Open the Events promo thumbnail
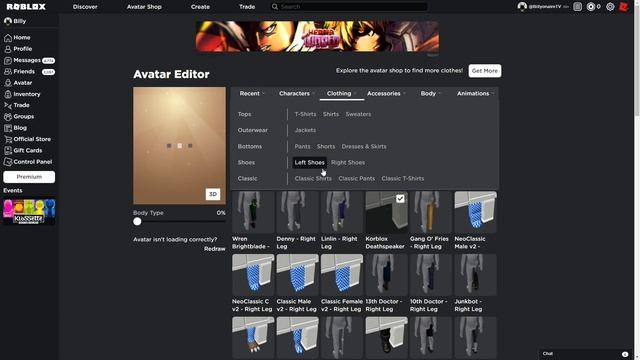This screenshot has height=360, width=640. 29,211
